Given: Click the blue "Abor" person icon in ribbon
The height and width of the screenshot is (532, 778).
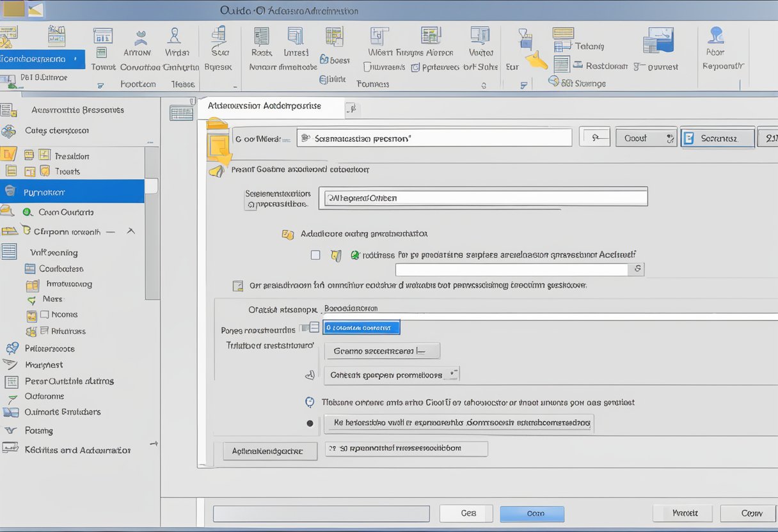Looking at the screenshot, I should tap(716, 35).
